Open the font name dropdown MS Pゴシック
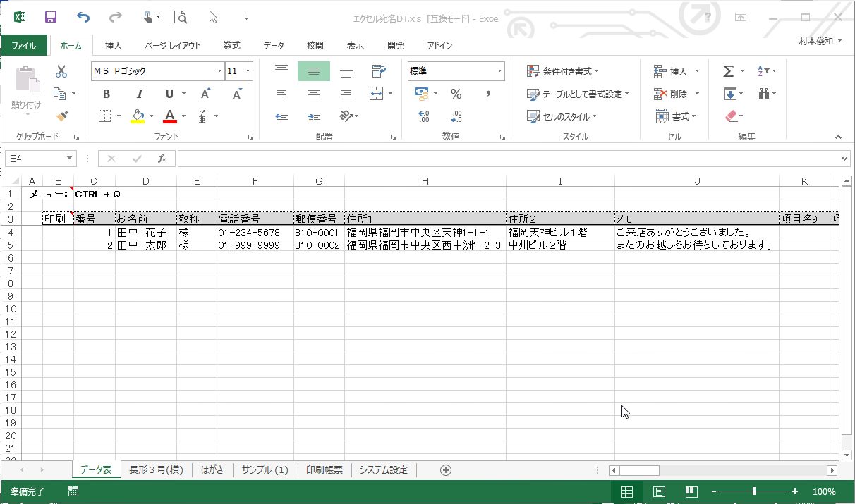 [x=219, y=71]
